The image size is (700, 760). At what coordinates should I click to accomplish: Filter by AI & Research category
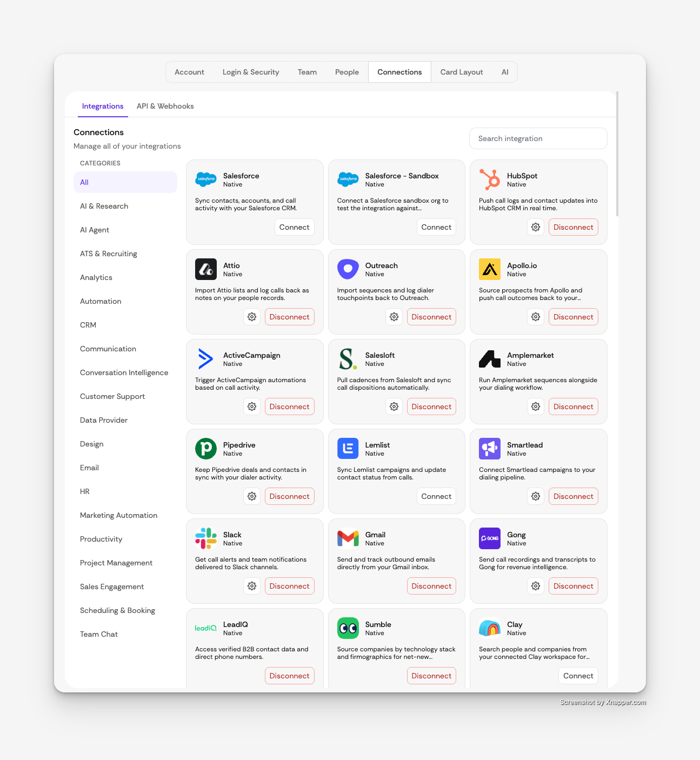coord(125,206)
